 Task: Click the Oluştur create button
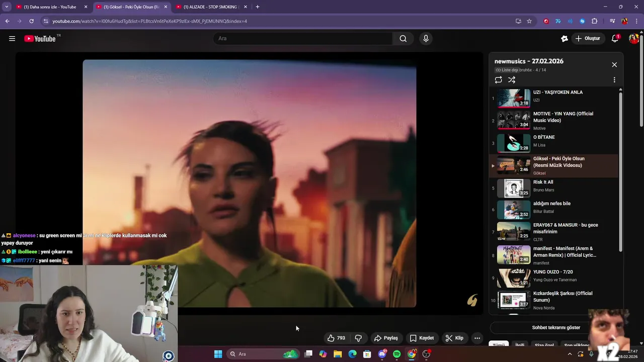588,38
